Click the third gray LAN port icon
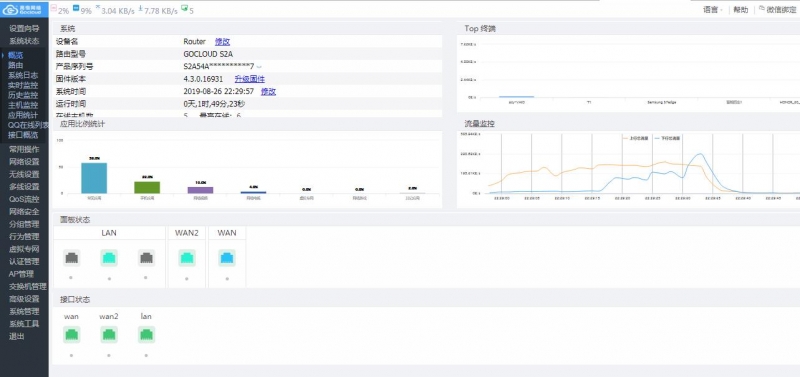 [146, 258]
